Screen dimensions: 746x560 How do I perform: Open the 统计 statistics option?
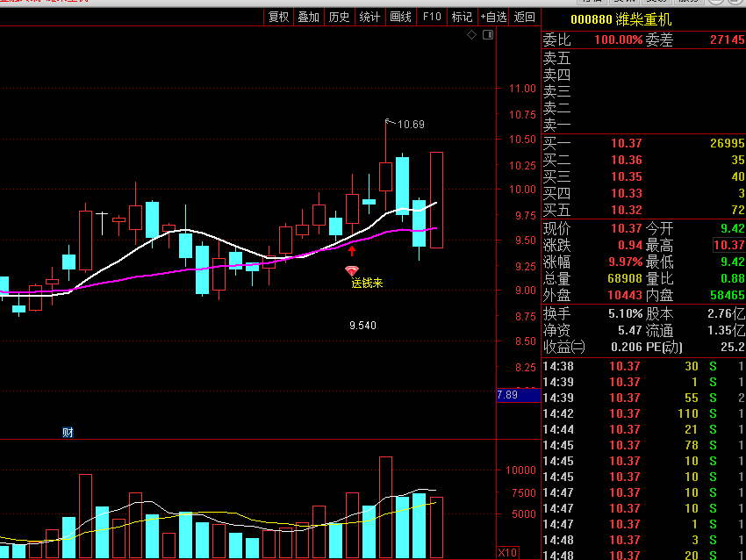point(369,18)
